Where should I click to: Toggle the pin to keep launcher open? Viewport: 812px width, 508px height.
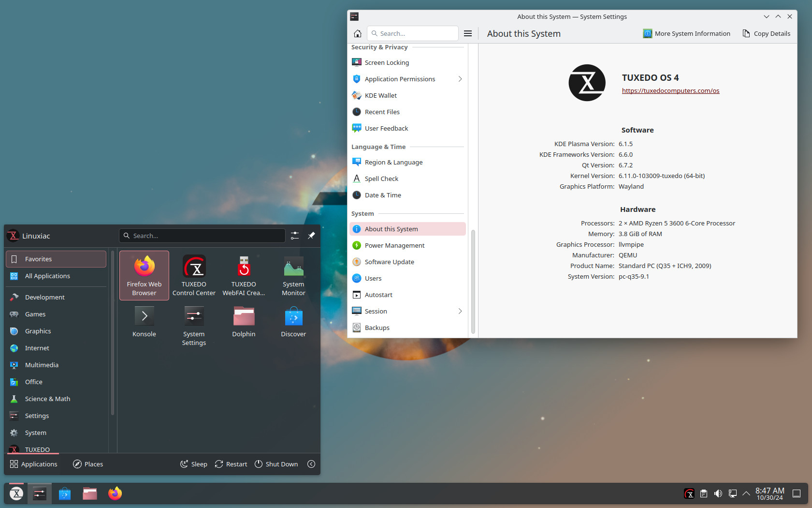click(311, 236)
